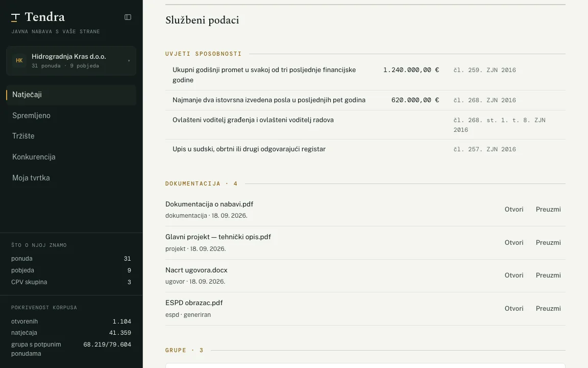The image size is (588, 368).
Task: Click the file name ESPD obrazac.pdf
Action: [x=194, y=303]
